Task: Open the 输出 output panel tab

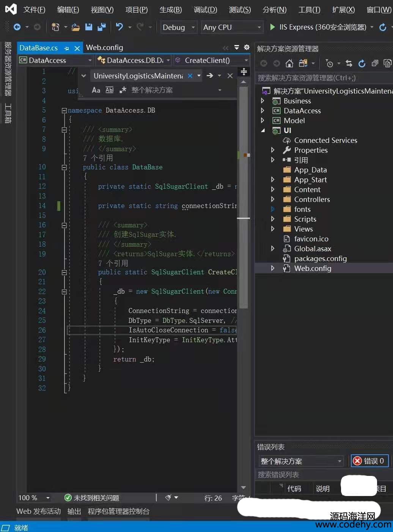Action: pos(74,511)
